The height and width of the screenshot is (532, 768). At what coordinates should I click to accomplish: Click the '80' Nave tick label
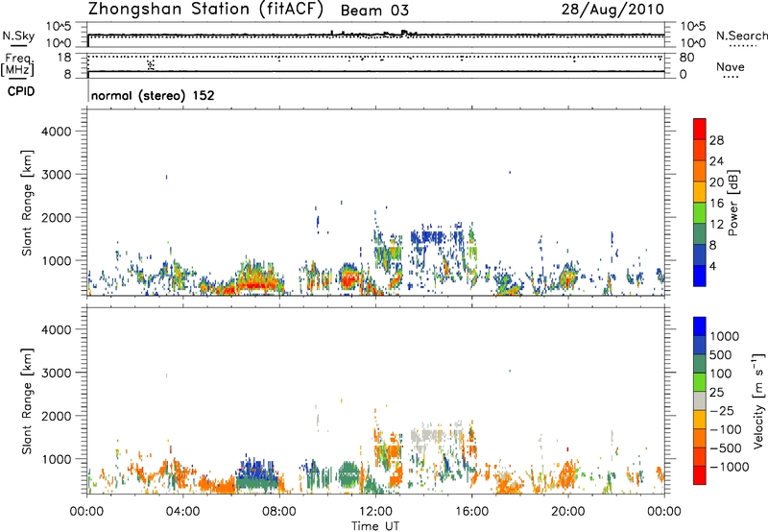pyautogui.click(x=686, y=58)
